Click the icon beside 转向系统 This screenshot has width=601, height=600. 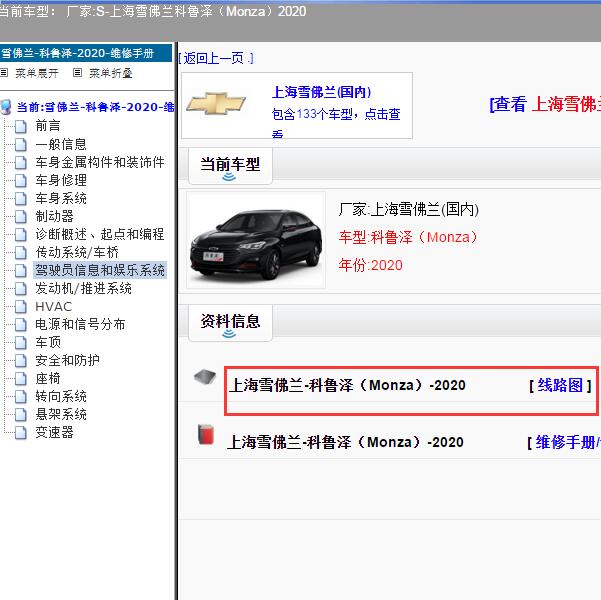click(x=21, y=396)
